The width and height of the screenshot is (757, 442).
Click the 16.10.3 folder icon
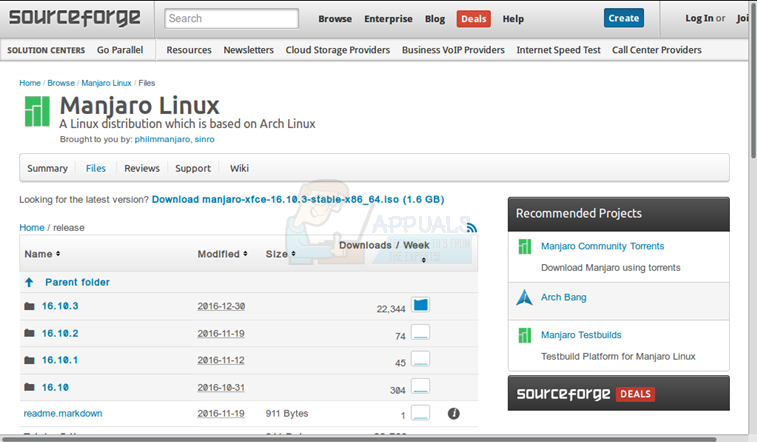tap(29, 306)
